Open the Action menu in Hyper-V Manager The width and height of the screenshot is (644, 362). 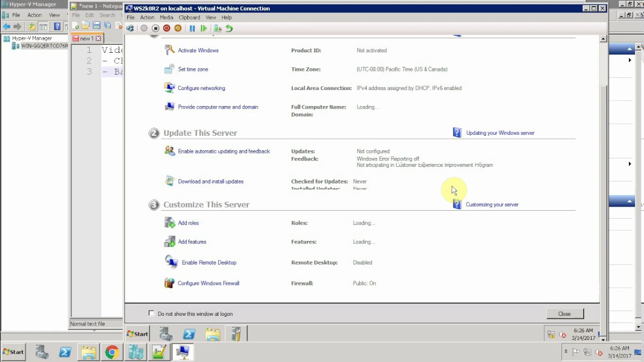click(35, 15)
